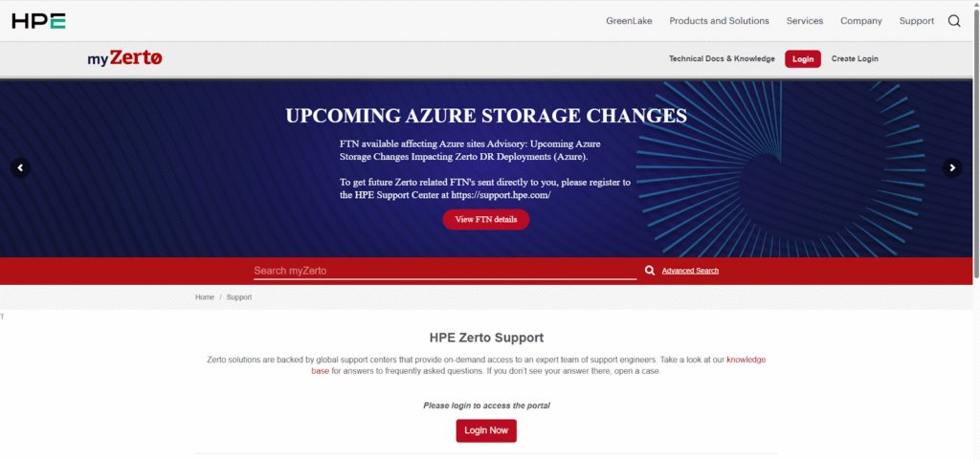Advance to next banner slide arrow
This screenshot has width=980, height=460.
(952, 168)
